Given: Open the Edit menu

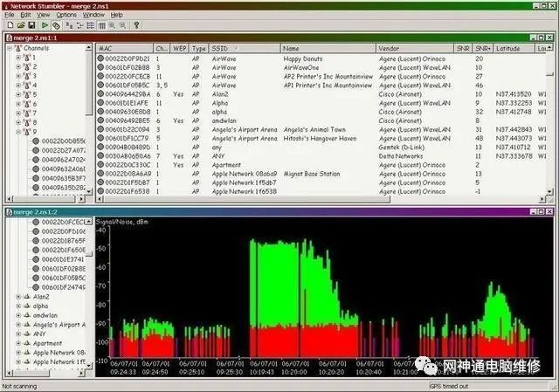Looking at the screenshot, I should pyautogui.click(x=25, y=15).
